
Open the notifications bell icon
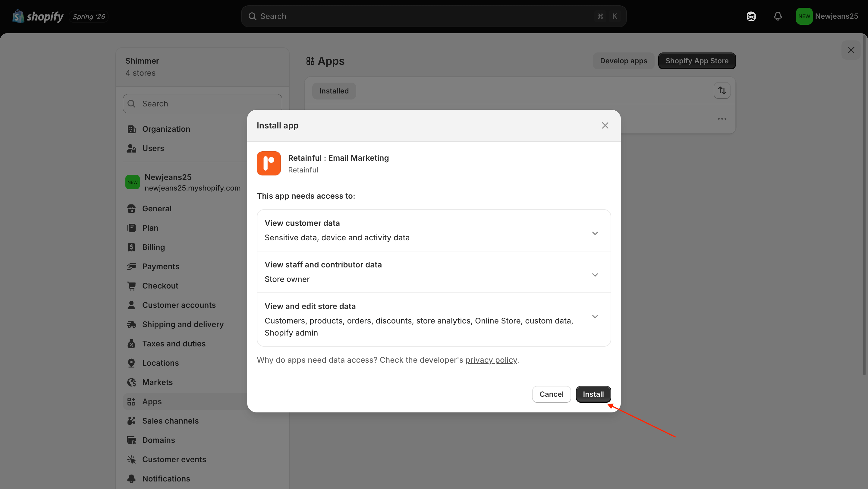(x=778, y=16)
